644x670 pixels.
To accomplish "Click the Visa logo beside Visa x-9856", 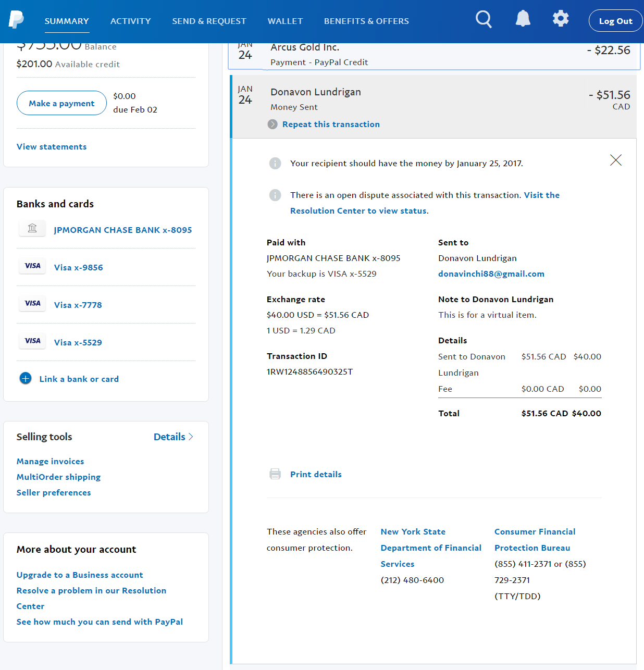I will coord(32,266).
